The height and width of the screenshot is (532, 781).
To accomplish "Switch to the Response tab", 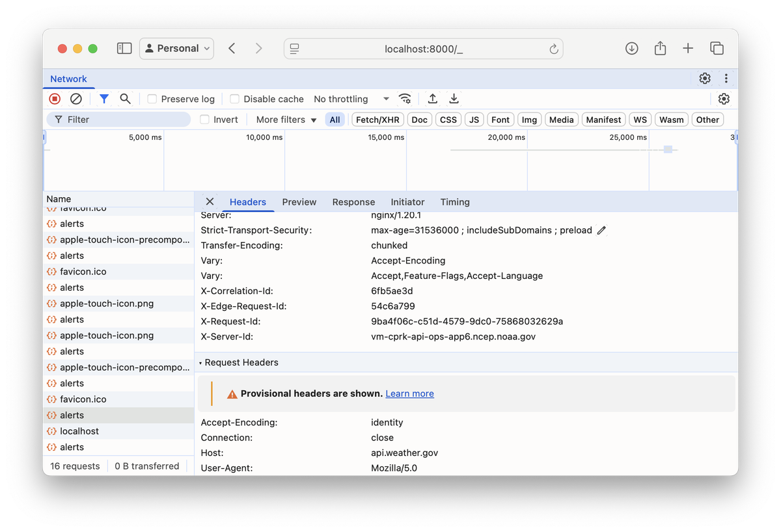I will [353, 202].
